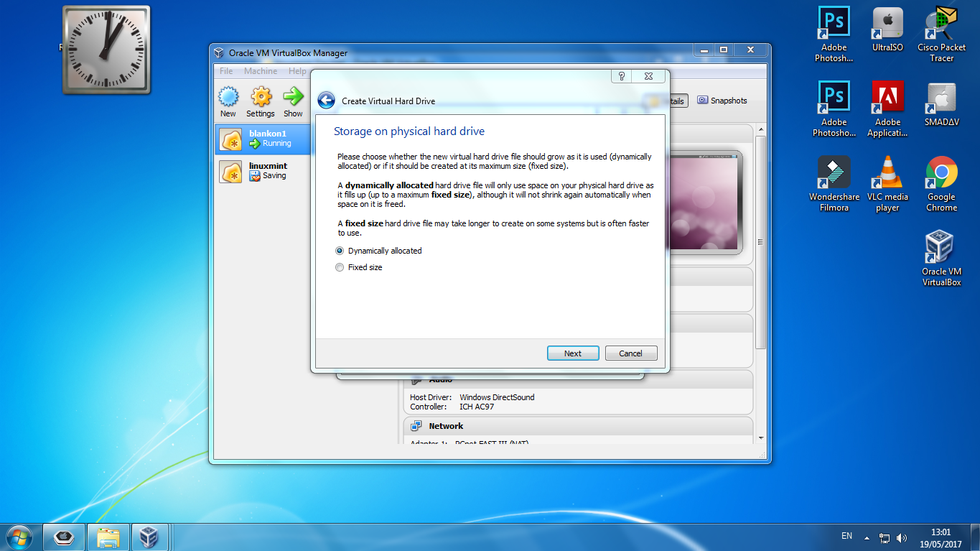Image resolution: width=980 pixels, height=551 pixels.
Task: Open Google Chrome desktop shortcut
Action: point(942,184)
